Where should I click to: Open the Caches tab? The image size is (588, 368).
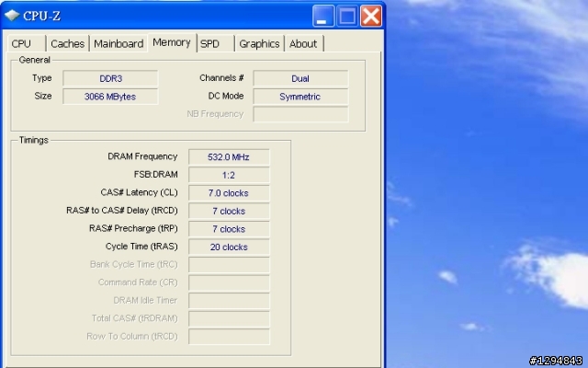tap(67, 43)
